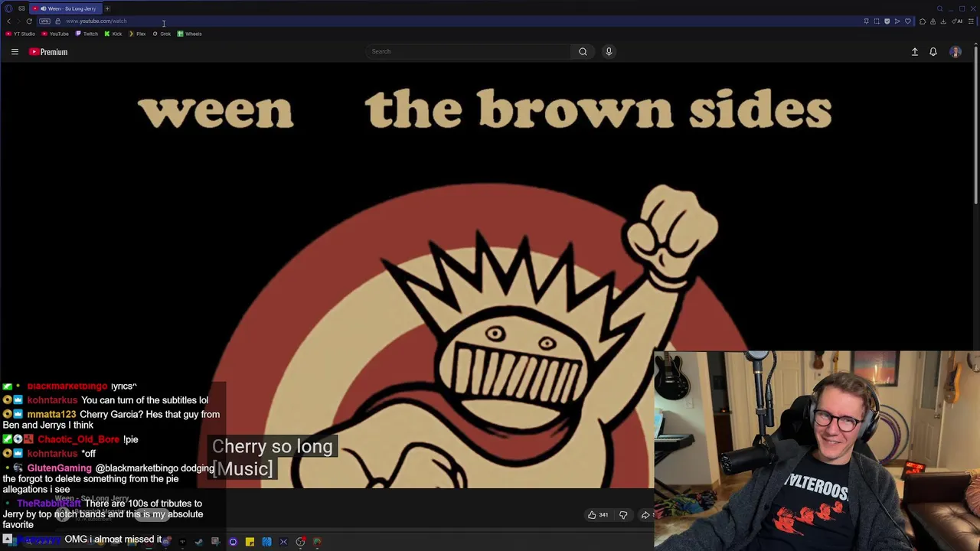The width and height of the screenshot is (980, 551).
Task: Click the YouTube search input field
Action: [469, 51]
